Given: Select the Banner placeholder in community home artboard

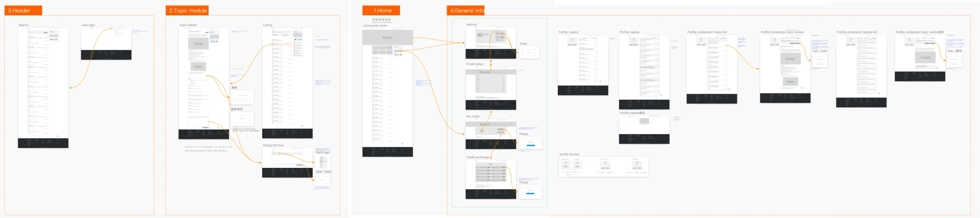Looking at the screenshot, I should click(x=387, y=38).
